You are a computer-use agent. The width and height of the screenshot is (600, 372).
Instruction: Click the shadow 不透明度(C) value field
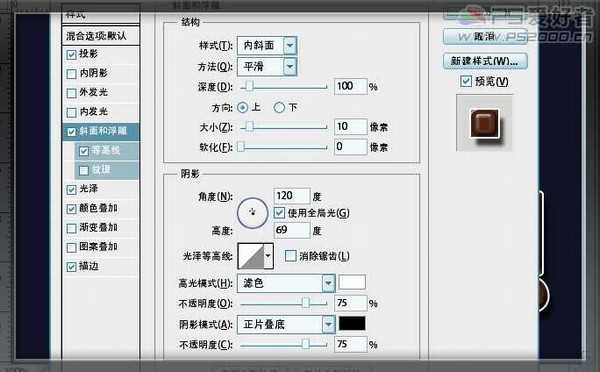click(351, 344)
